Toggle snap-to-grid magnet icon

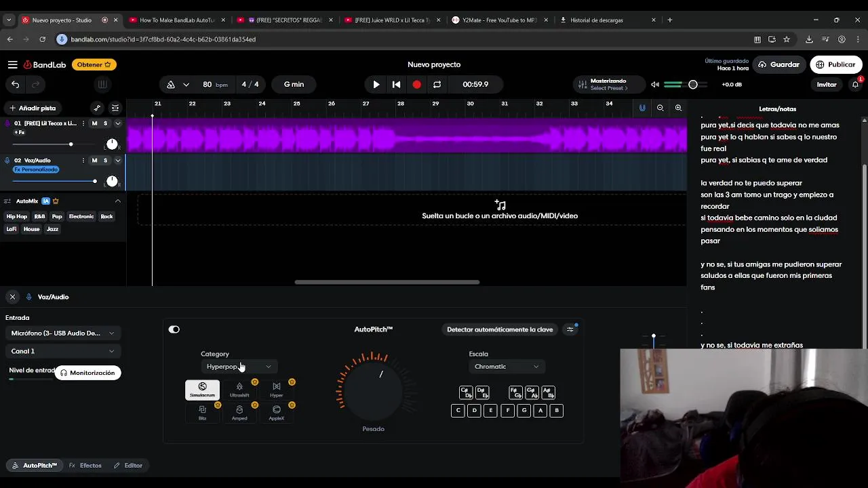click(642, 108)
